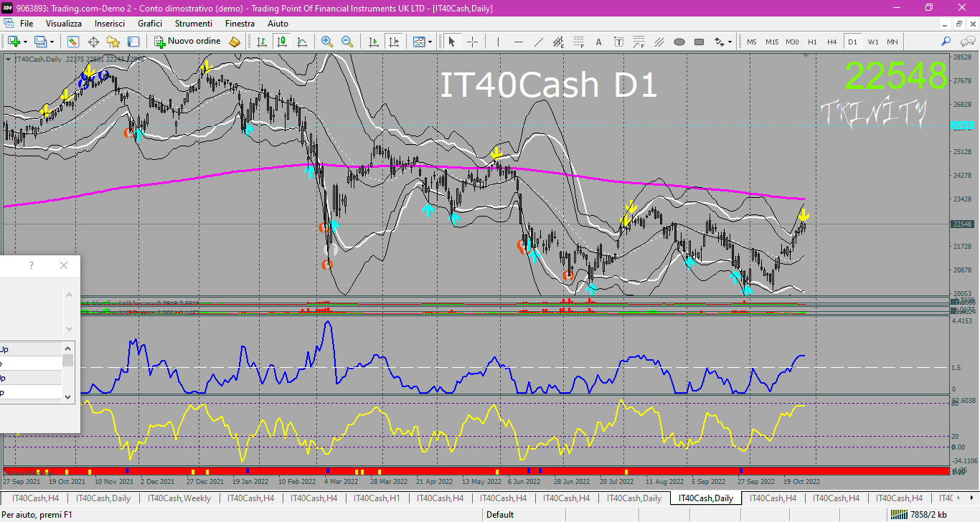Expand the Profiles dropdown arrow

(52, 42)
